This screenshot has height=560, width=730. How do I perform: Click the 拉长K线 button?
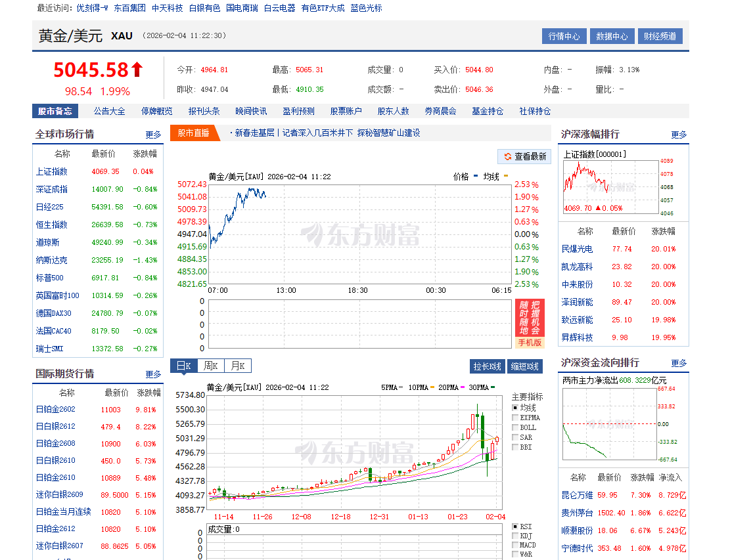(488, 366)
